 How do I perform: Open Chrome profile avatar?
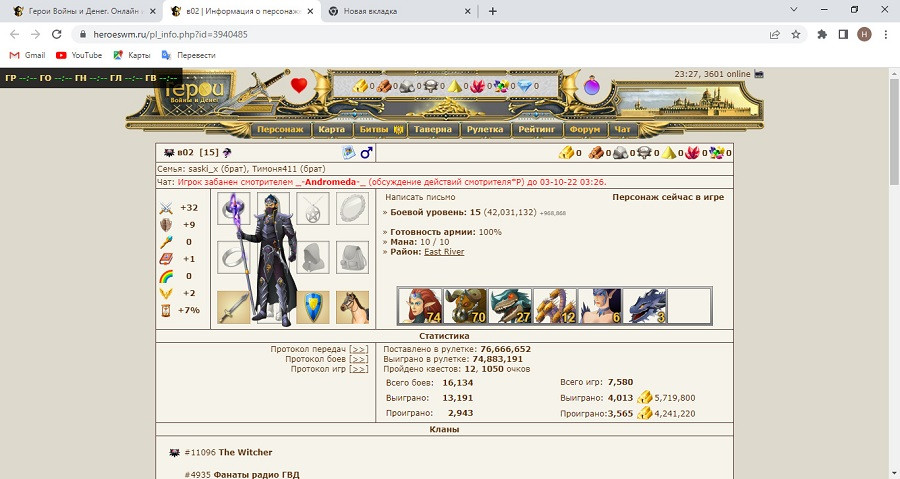[x=864, y=34]
